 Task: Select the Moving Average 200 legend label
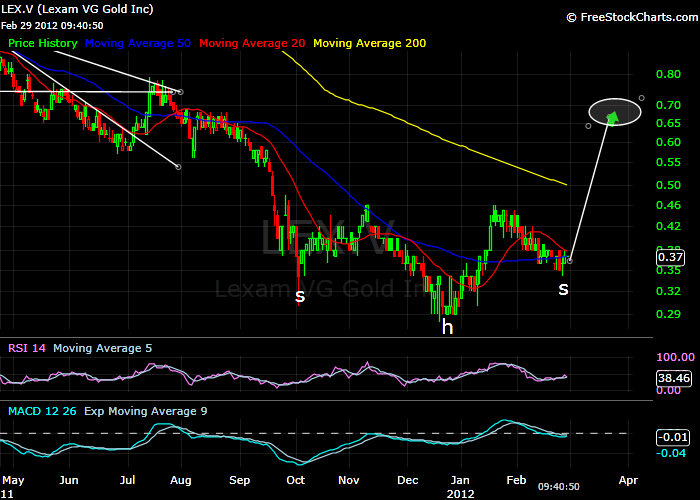(370, 43)
